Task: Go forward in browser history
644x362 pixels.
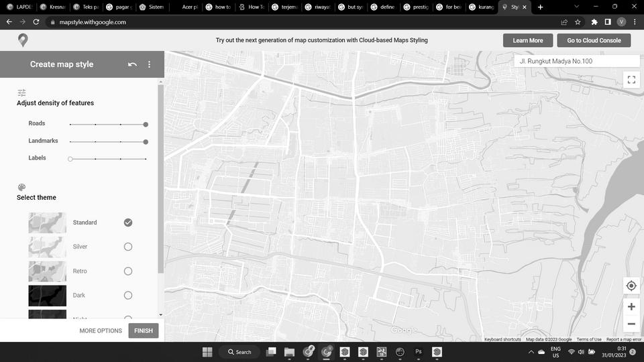Action: [23, 21]
